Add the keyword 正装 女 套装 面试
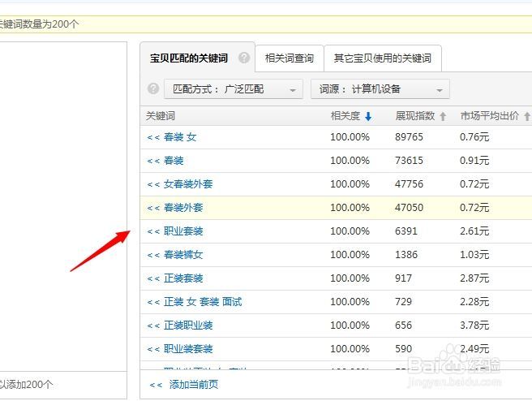The image size is (532, 401). tap(203, 302)
